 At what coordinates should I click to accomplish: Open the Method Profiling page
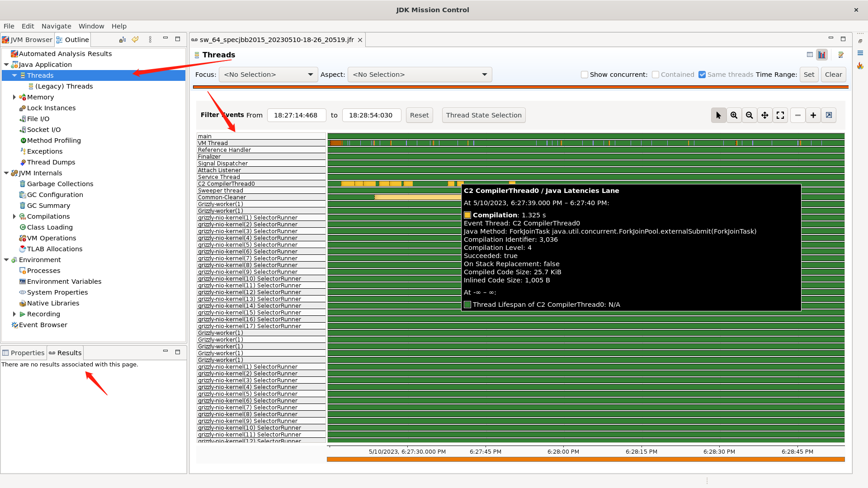[54, 141]
